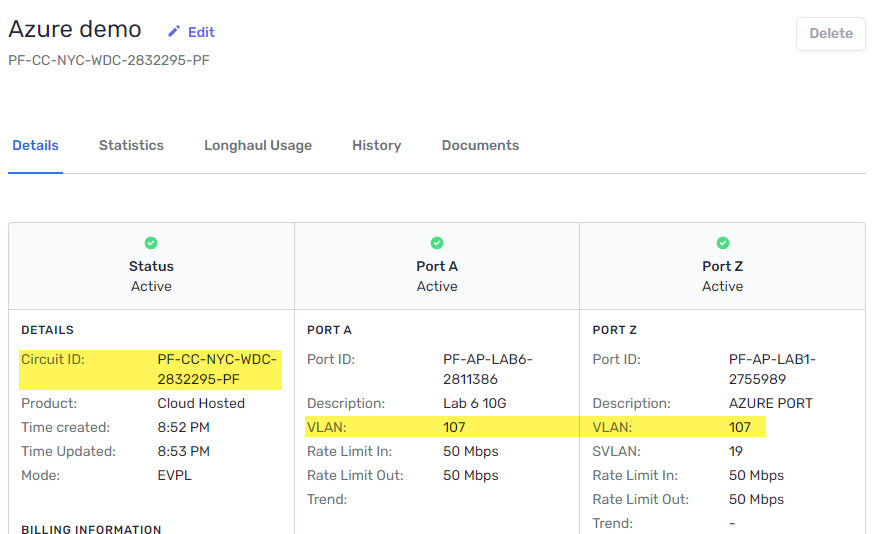The width and height of the screenshot is (872, 534).
Task: Select the Details tab
Action: pyautogui.click(x=35, y=145)
